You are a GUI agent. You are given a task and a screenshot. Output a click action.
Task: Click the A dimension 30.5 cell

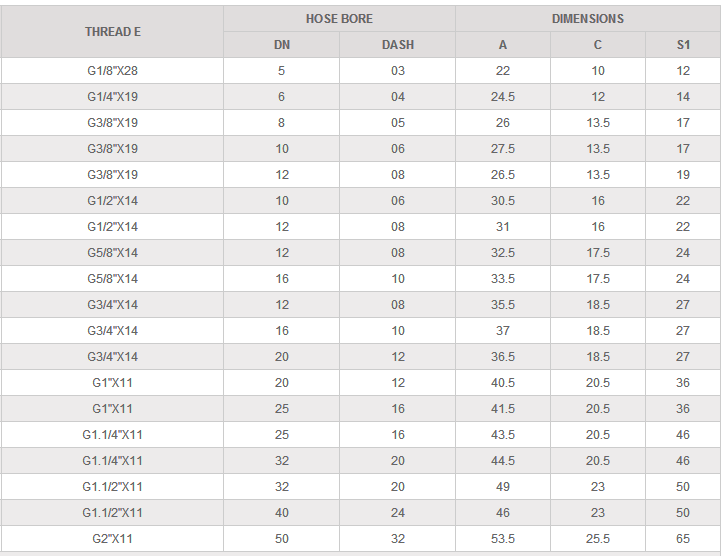click(502, 201)
